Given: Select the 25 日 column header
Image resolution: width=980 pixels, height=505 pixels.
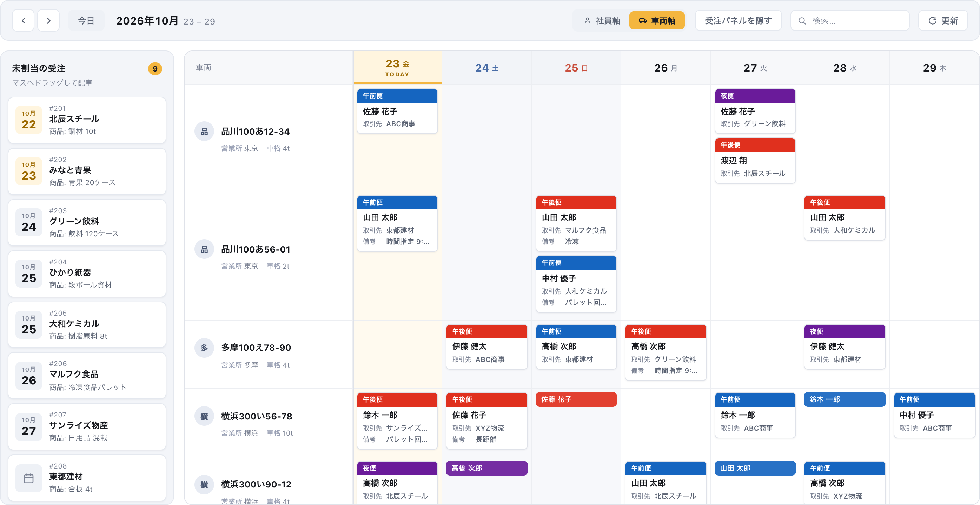Looking at the screenshot, I should pyautogui.click(x=576, y=68).
